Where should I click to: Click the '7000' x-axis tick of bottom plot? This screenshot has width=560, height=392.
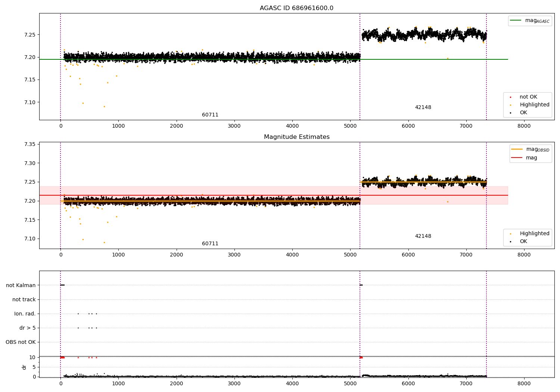[x=466, y=384]
